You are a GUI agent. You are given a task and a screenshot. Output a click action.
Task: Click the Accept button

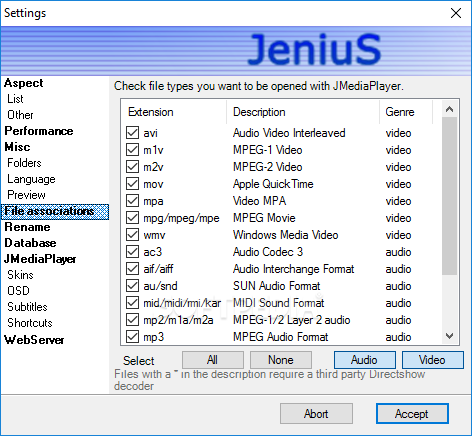(x=412, y=414)
